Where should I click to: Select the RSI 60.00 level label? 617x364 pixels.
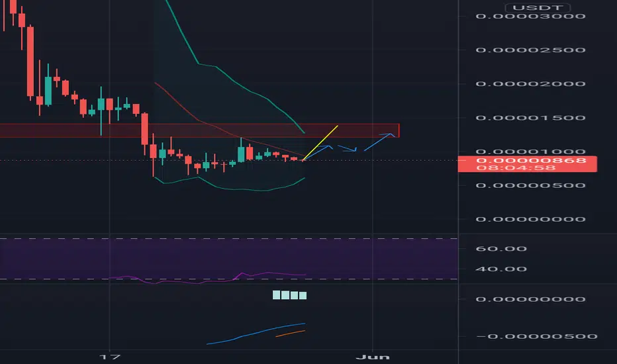tap(501, 249)
